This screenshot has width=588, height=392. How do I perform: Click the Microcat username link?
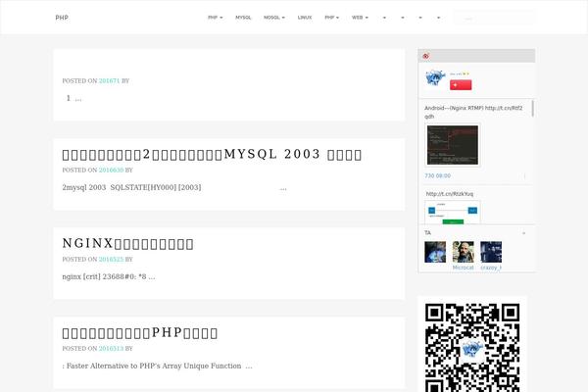point(464,268)
